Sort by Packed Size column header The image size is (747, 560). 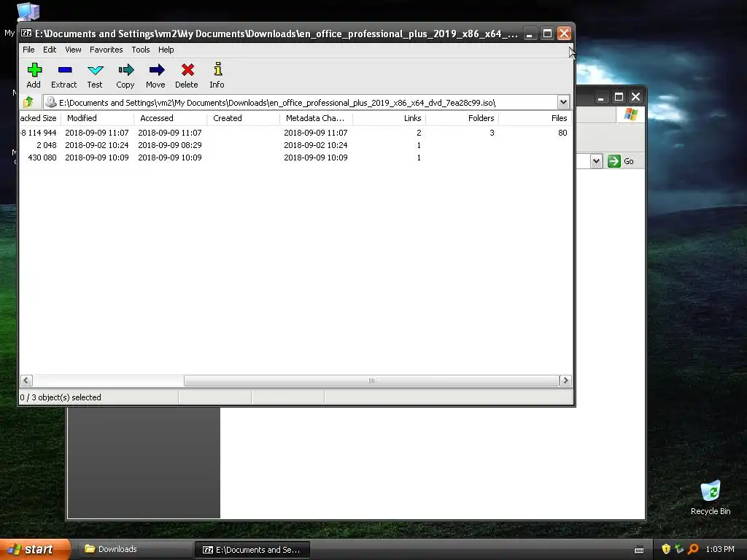pyautogui.click(x=39, y=118)
